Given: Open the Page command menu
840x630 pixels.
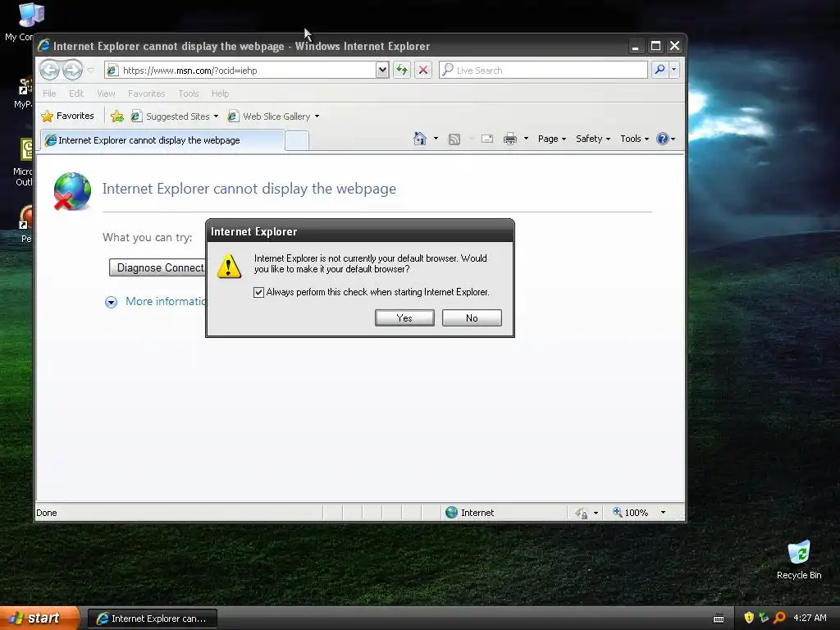Looking at the screenshot, I should [552, 139].
